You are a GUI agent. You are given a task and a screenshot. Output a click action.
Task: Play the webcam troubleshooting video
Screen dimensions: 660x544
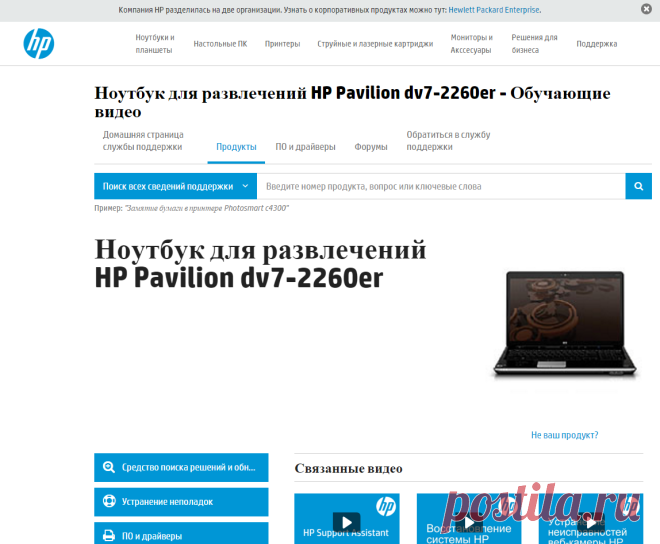point(591,522)
